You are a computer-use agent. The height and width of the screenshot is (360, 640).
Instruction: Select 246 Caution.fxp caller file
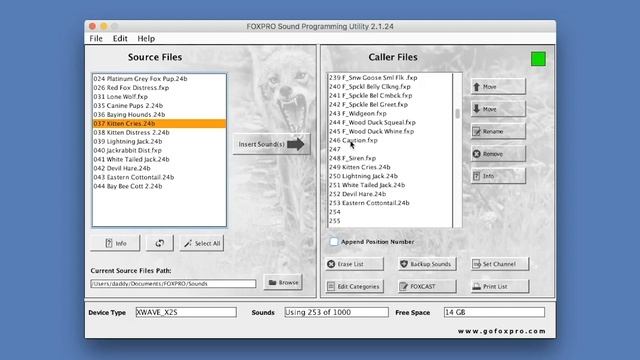pos(390,140)
